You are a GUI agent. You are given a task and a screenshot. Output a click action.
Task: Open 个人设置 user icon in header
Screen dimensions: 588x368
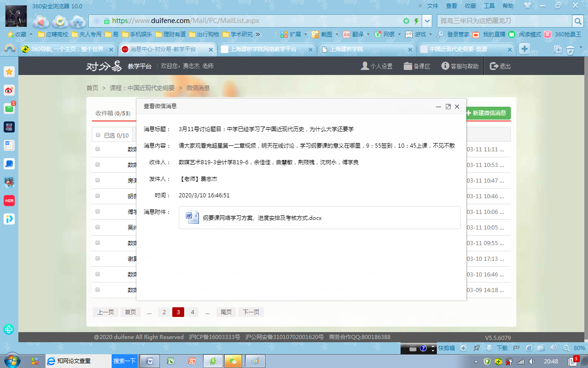365,66
